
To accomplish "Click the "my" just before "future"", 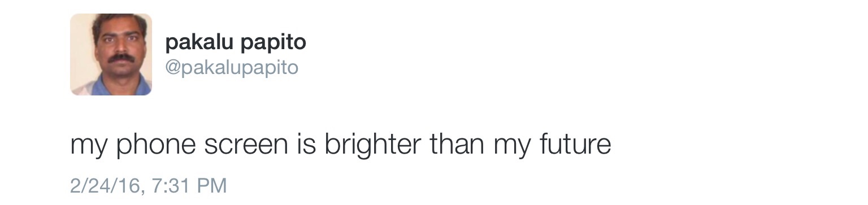I will pyautogui.click(x=512, y=148).
